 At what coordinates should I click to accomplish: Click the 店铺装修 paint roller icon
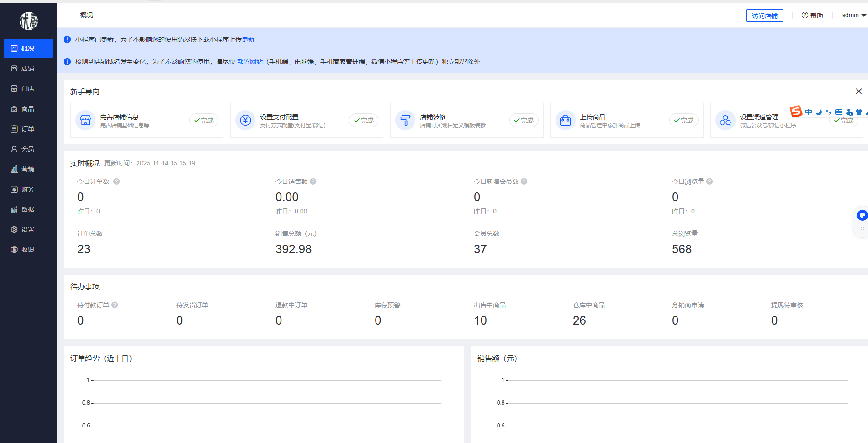405,120
